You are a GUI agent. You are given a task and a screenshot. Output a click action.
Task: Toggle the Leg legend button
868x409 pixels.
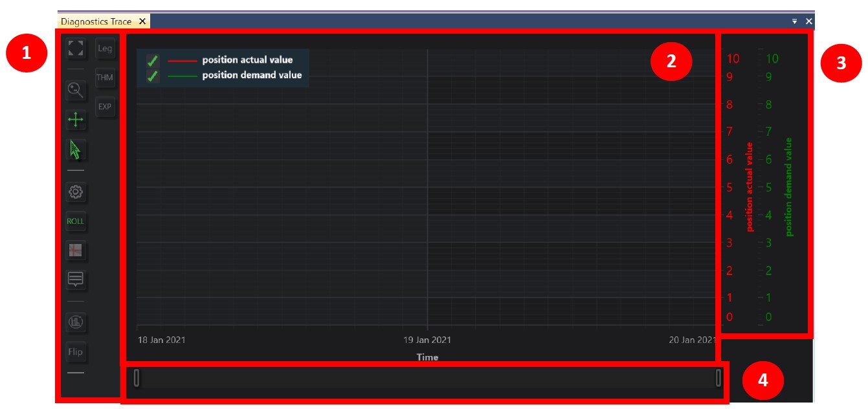[105, 49]
